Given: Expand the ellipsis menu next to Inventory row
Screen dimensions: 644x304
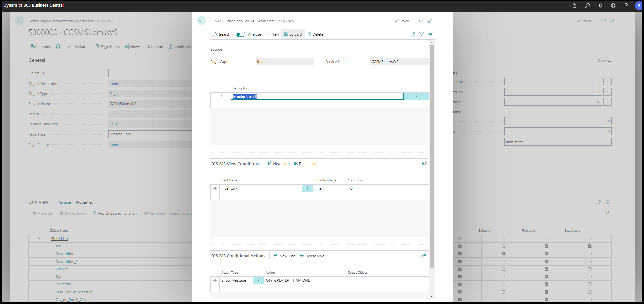Looking at the screenshot, I should click(307, 188).
